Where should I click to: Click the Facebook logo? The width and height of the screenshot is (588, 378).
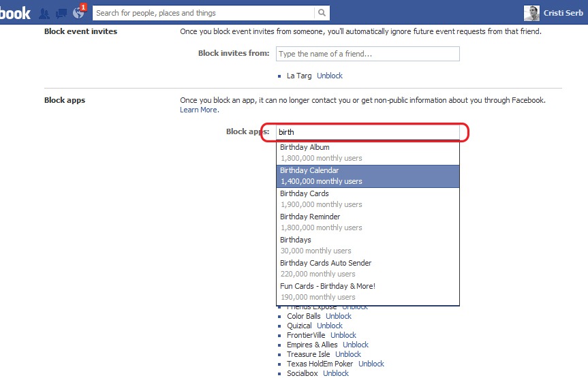(15, 13)
